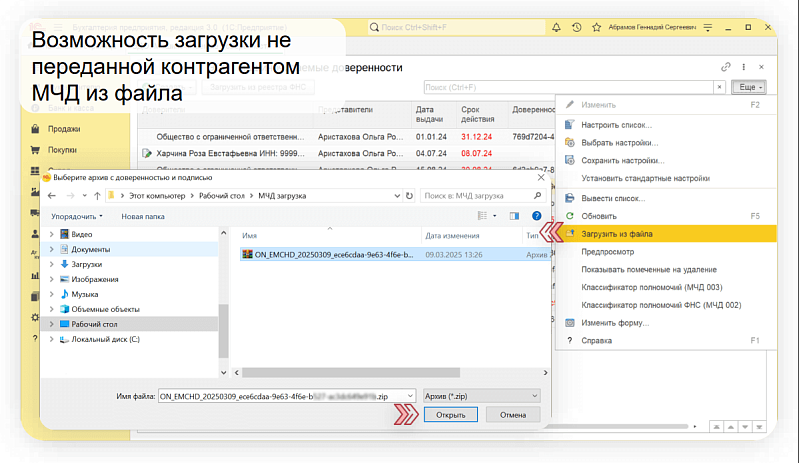Open the Еще menu button
The height and width of the screenshot is (463, 799).
pyautogui.click(x=749, y=87)
